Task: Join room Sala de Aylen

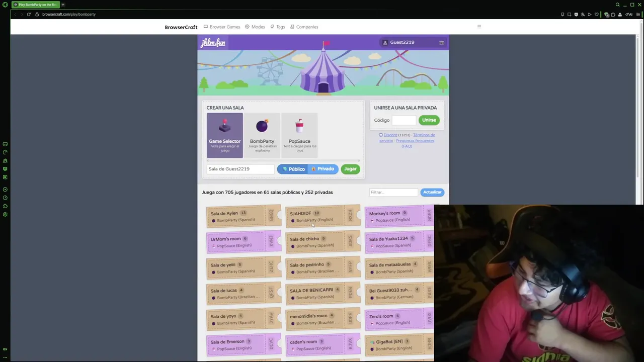Action: pos(244,216)
